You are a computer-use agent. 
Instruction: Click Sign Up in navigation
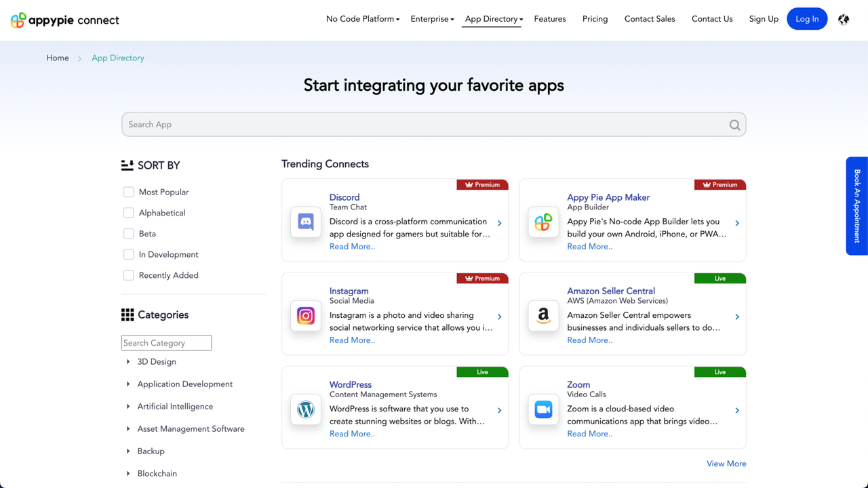point(764,19)
